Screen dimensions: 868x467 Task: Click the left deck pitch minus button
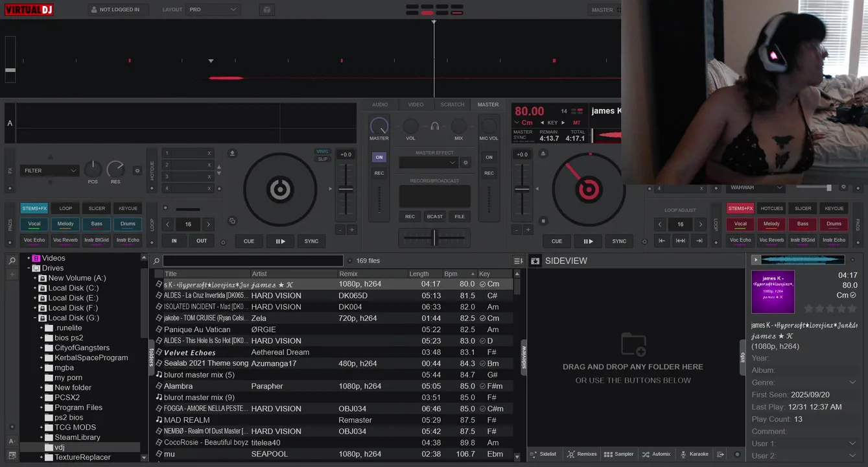tap(340, 230)
